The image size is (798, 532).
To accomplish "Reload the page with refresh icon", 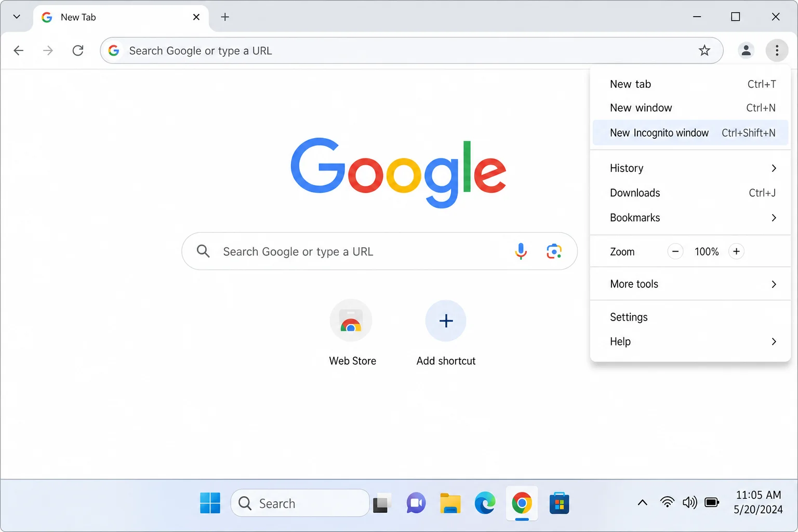I will [x=78, y=50].
